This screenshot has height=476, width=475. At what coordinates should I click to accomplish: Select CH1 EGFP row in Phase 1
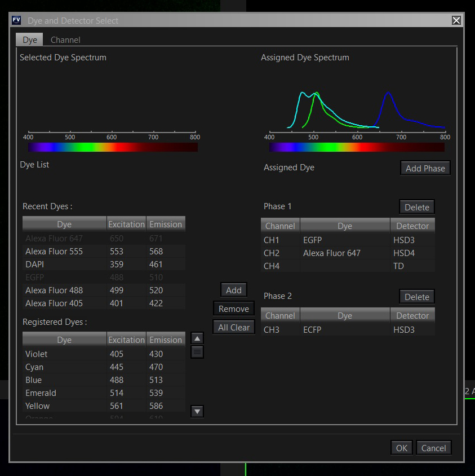tap(348, 240)
